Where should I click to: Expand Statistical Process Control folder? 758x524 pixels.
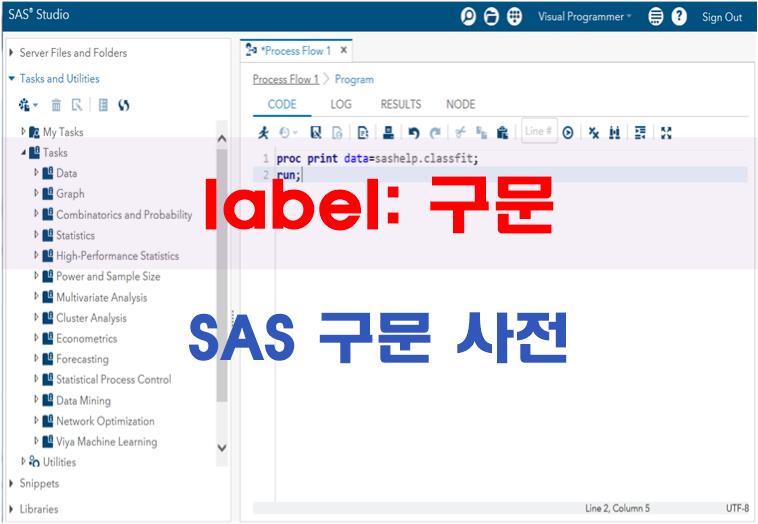[x=36, y=379]
